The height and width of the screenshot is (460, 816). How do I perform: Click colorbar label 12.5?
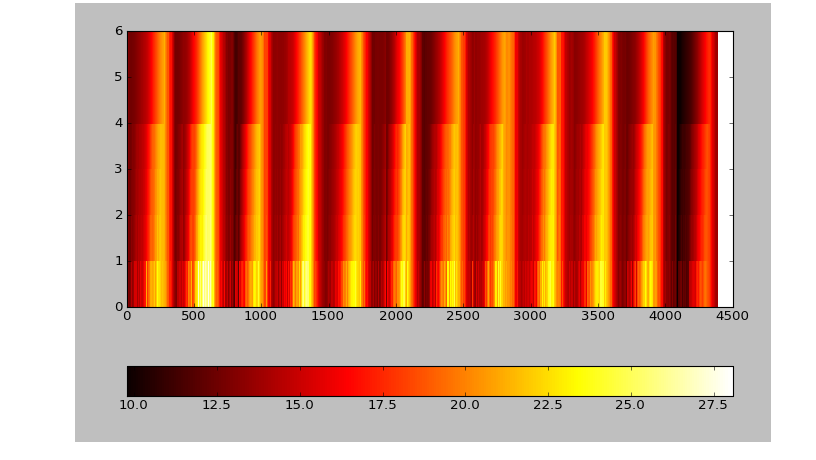pos(216,405)
